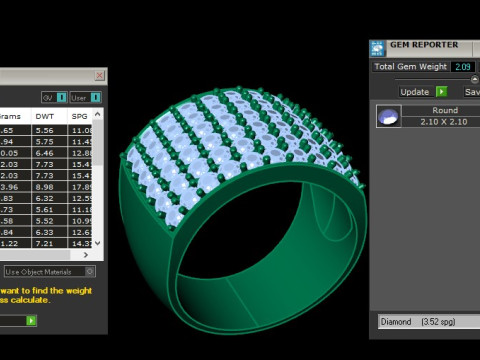Image resolution: width=480 pixels, height=360 pixels.
Task: Click the grams cell showing 0.05
Action: click(15, 153)
